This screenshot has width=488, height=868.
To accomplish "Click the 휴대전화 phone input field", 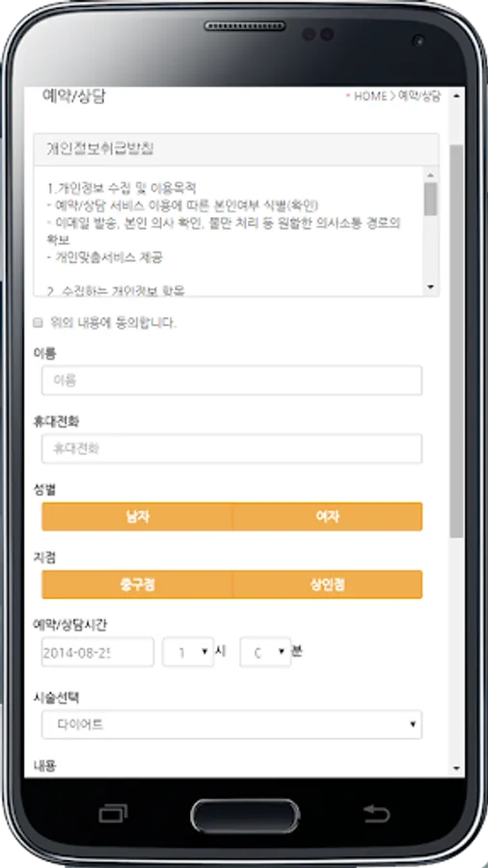I will pos(231,448).
